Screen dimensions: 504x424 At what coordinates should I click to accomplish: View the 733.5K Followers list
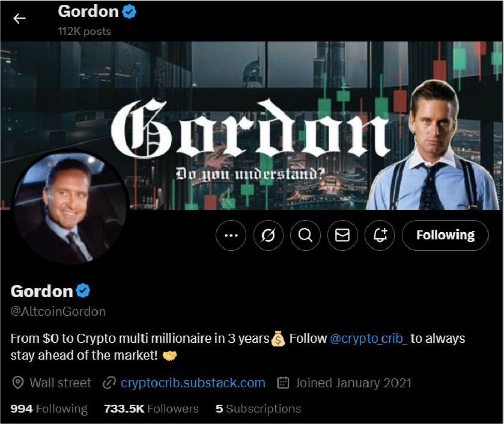point(151,408)
